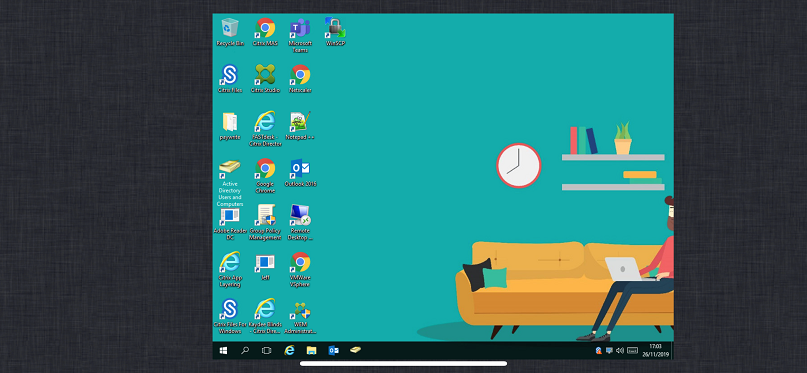Image resolution: width=807 pixels, height=373 pixels.
Task: Launch Internet Explorer from the taskbar
Action: pyautogui.click(x=289, y=350)
